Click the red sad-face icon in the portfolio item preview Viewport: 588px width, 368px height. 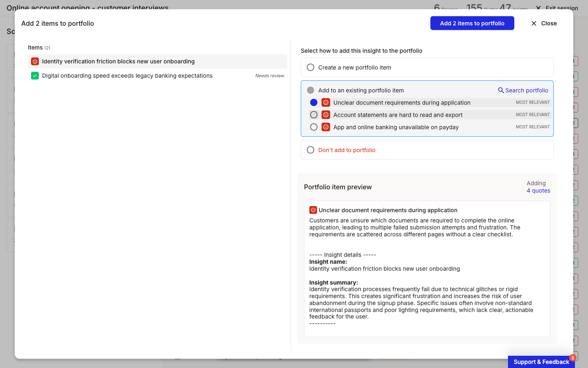[x=313, y=210]
